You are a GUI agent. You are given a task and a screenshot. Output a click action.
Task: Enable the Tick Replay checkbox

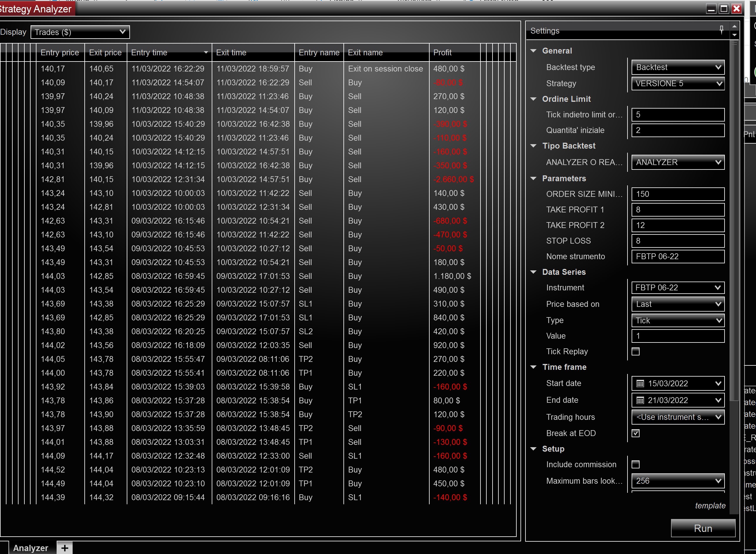[x=635, y=352]
